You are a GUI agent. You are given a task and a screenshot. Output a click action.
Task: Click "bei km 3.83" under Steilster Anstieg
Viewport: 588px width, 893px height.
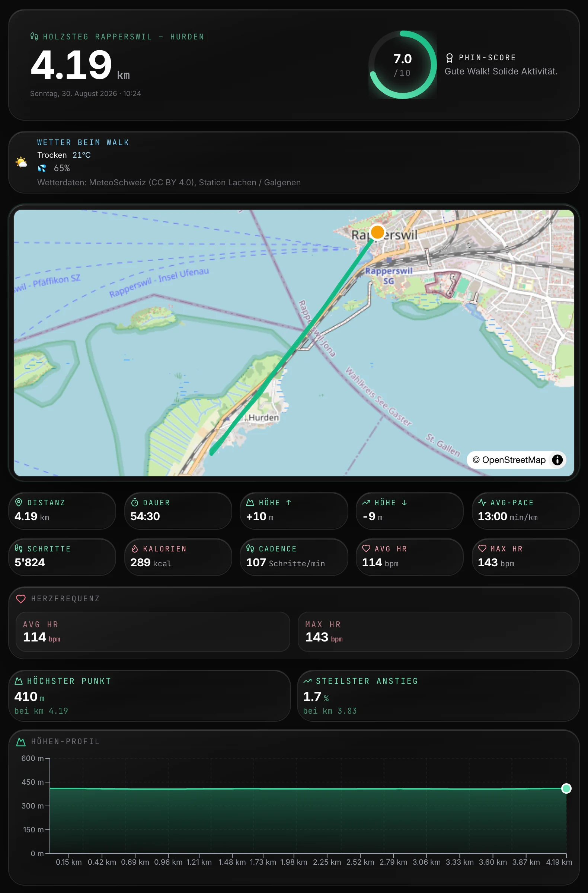330,711
